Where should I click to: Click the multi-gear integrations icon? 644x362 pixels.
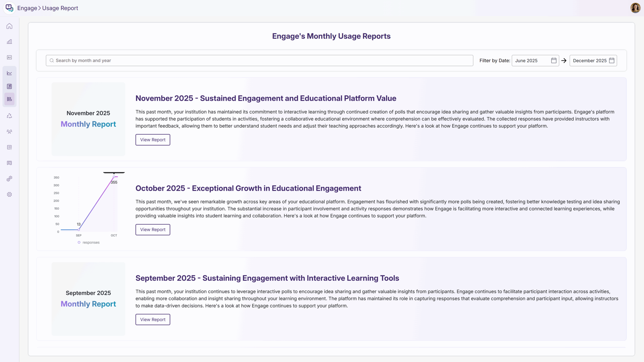coord(9,179)
